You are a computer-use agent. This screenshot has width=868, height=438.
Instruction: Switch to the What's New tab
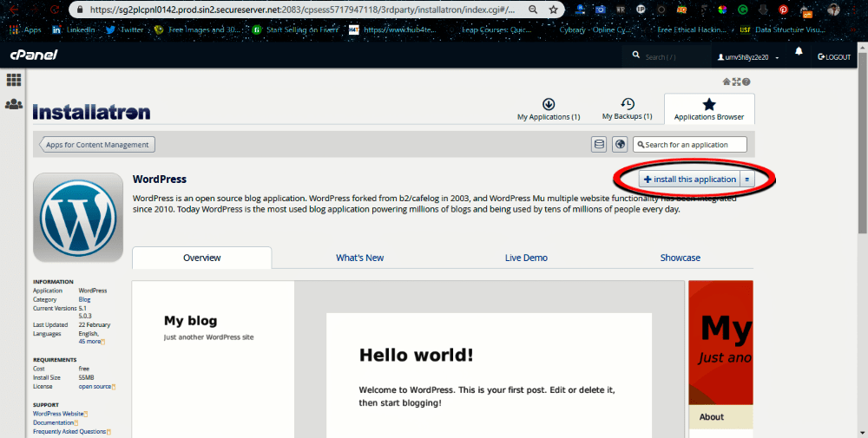click(360, 258)
